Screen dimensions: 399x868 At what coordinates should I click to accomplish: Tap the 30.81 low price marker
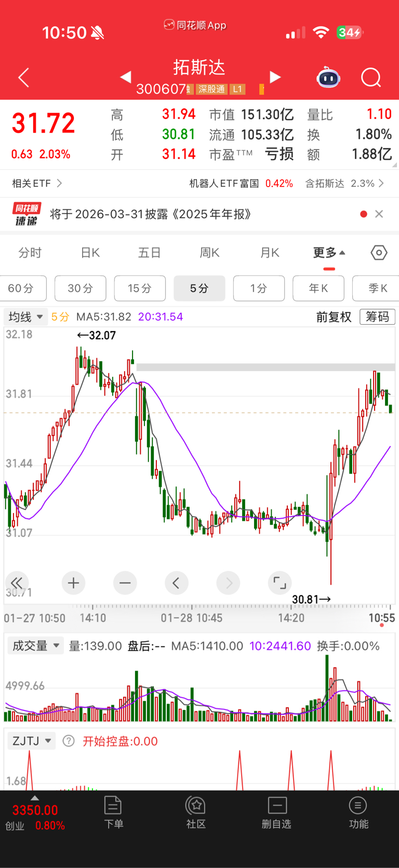[311, 599]
